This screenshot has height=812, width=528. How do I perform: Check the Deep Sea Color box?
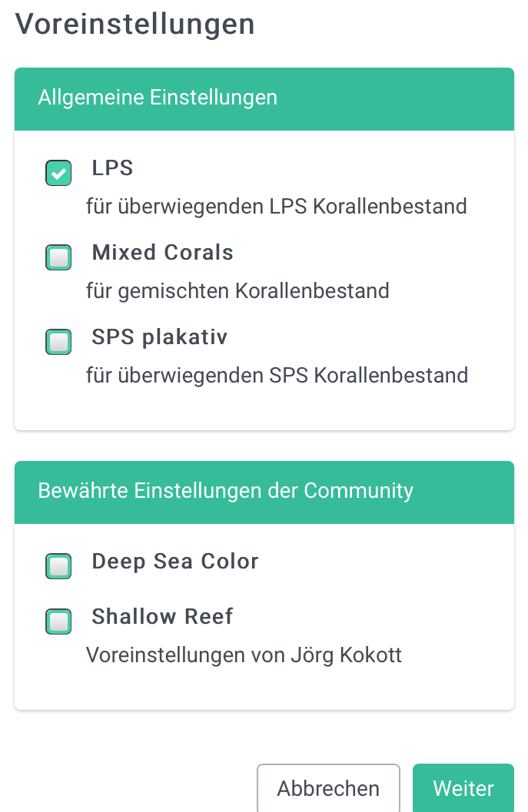click(x=58, y=566)
